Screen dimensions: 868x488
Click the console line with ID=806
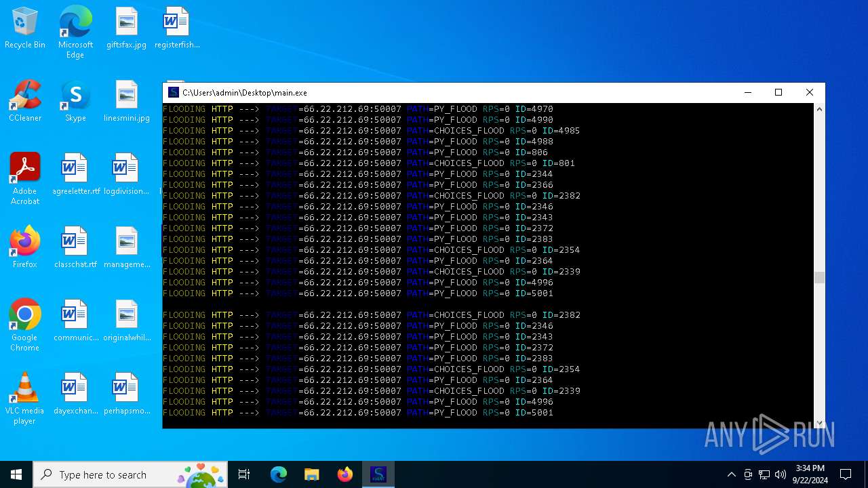[x=355, y=152]
